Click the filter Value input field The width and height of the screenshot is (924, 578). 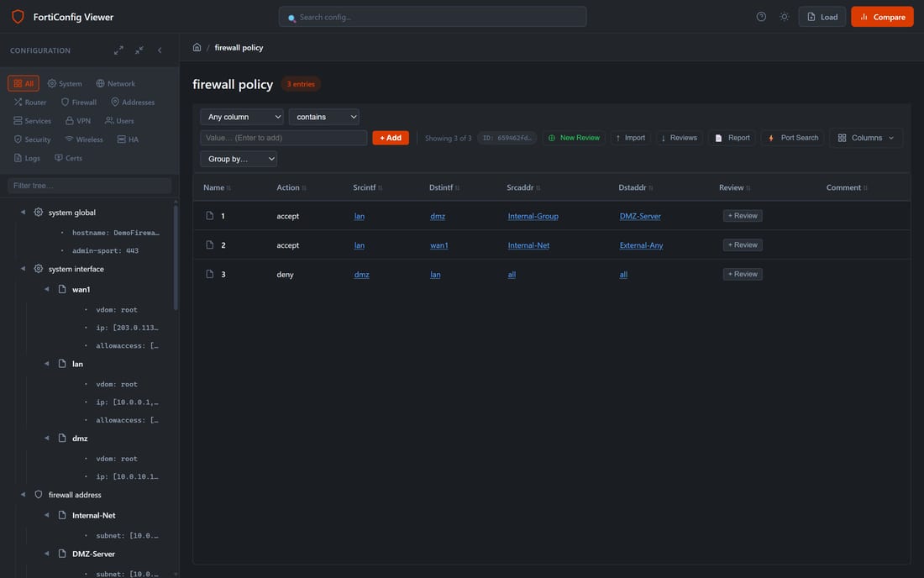pyautogui.click(x=283, y=138)
